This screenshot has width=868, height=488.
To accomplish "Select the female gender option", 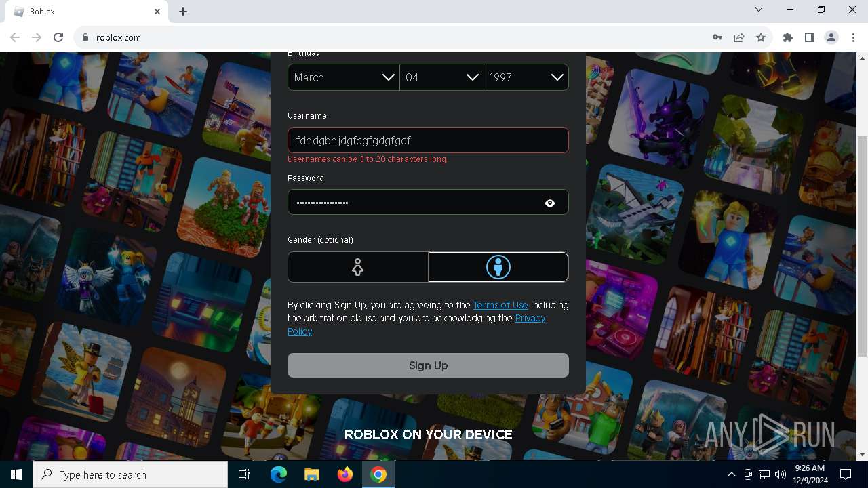I will (358, 267).
